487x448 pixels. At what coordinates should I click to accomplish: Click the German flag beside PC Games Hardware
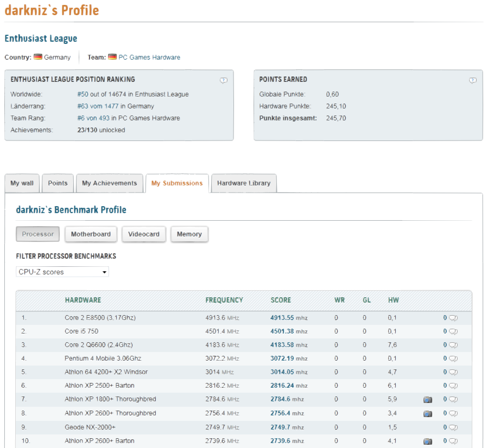click(x=112, y=57)
